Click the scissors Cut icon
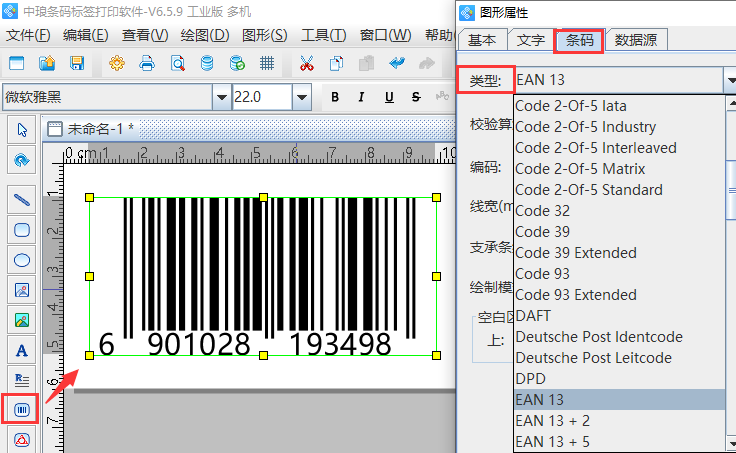This screenshot has height=453, width=736. coord(306,64)
